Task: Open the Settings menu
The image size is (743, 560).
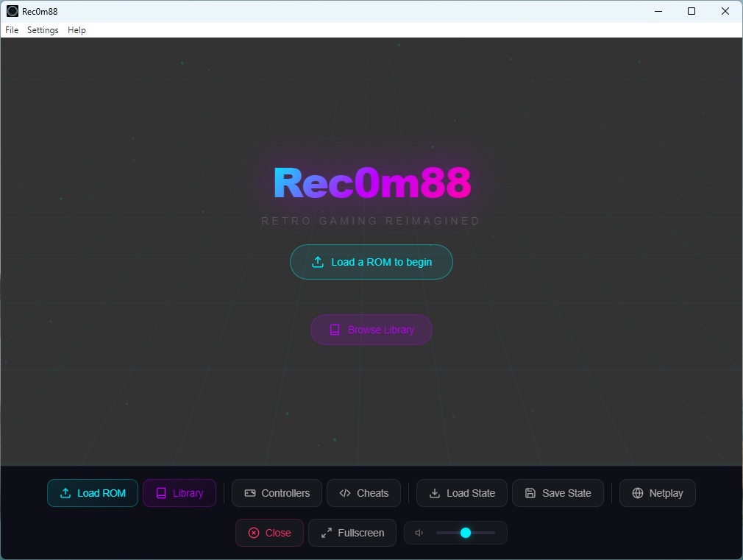Action: (42, 29)
